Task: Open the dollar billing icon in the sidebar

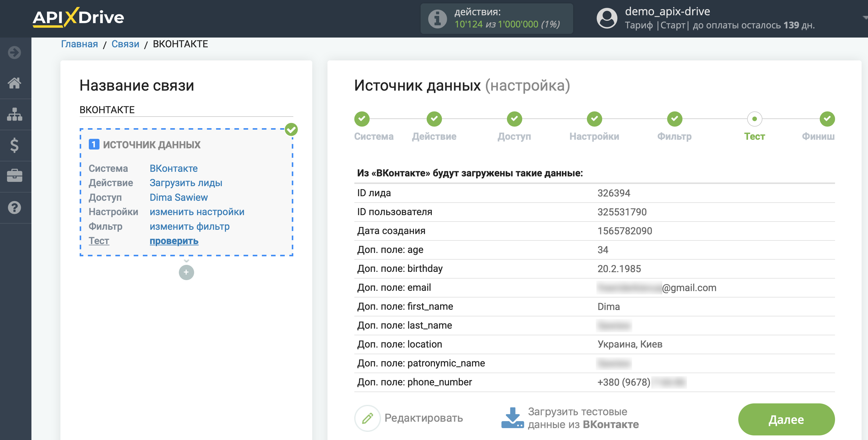Action: (14, 145)
